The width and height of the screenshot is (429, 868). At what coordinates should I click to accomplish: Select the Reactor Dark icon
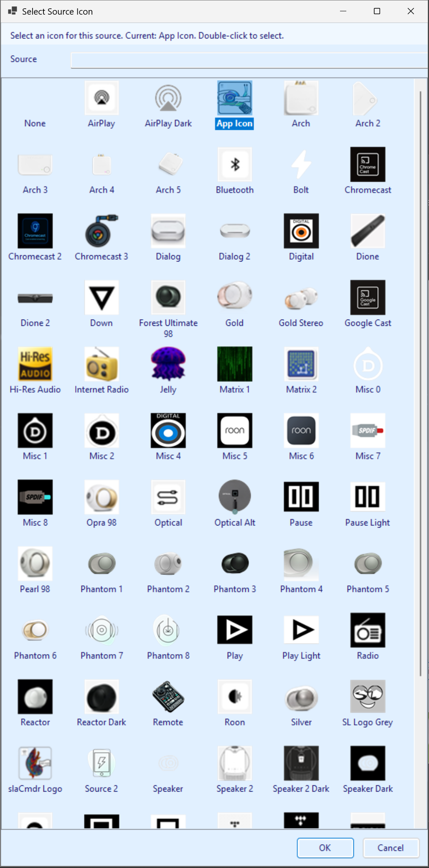[x=102, y=696]
